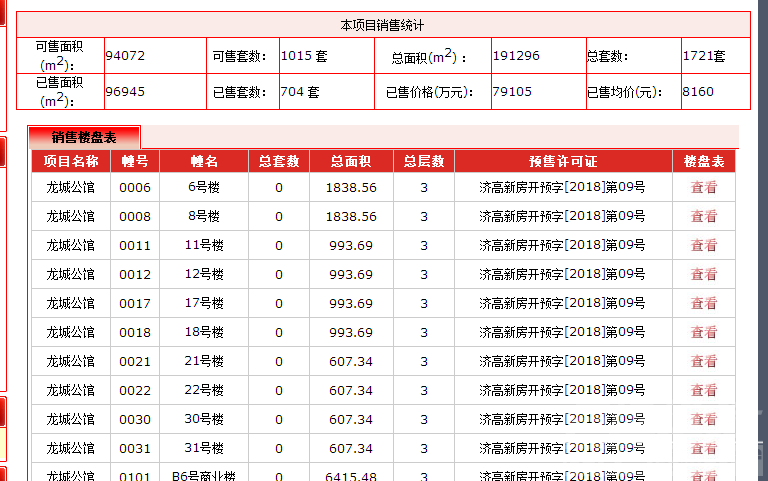Select building number 0006
The height and width of the screenshot is (481, 768).
click(x=135, y=188)
